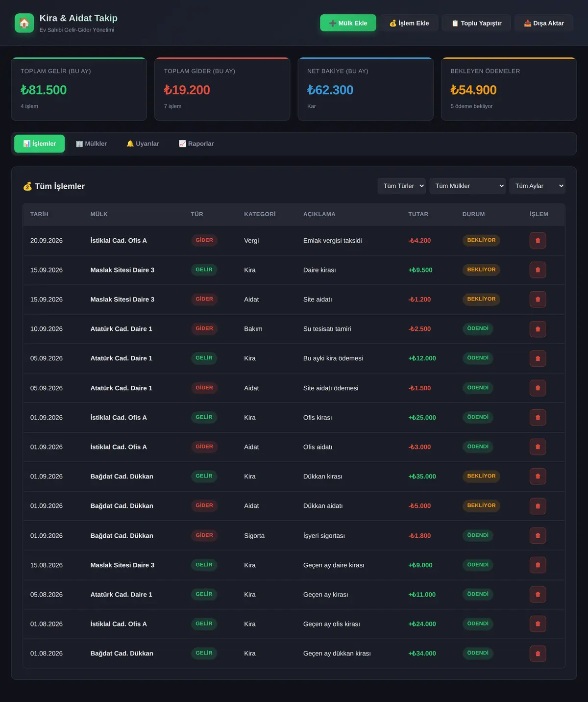Open the Mülkler tab
The height and width of the screenshot is (702, 588).
pyautogui.click(x=91, y=144)
